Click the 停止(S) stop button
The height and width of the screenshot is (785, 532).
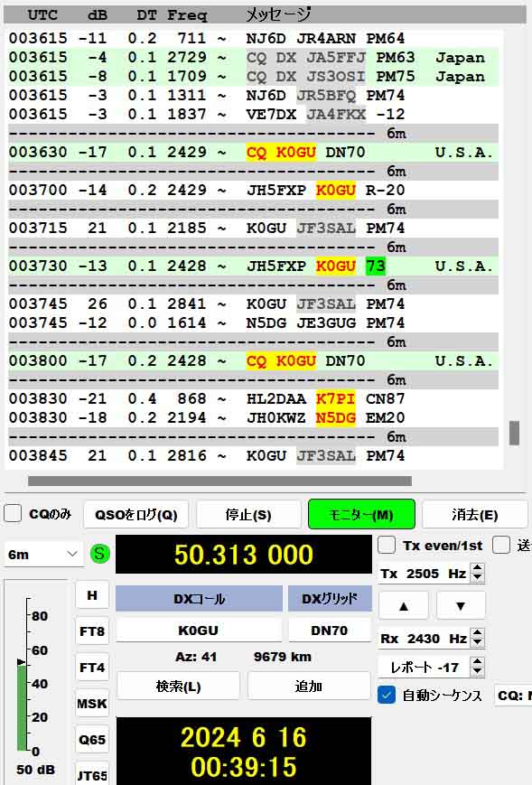248,515
